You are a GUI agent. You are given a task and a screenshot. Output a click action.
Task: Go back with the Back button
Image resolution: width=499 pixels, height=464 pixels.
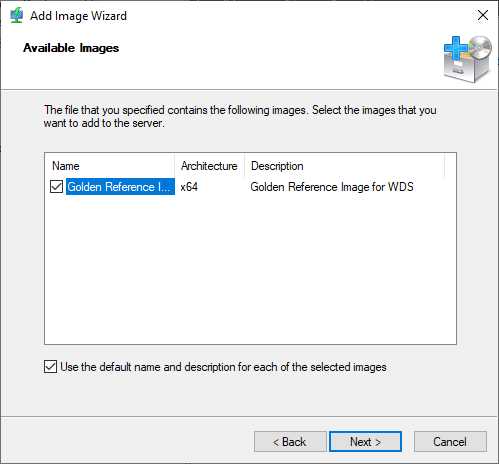(290, 442)
